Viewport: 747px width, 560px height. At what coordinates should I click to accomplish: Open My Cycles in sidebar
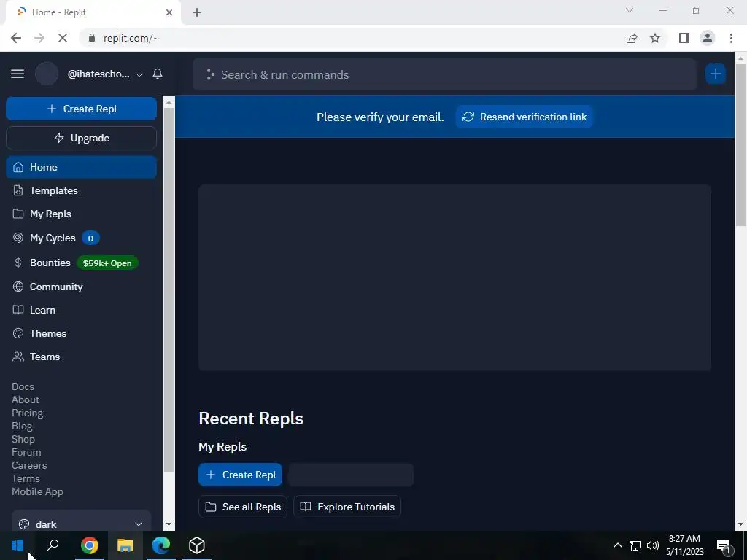pos(82,238)
